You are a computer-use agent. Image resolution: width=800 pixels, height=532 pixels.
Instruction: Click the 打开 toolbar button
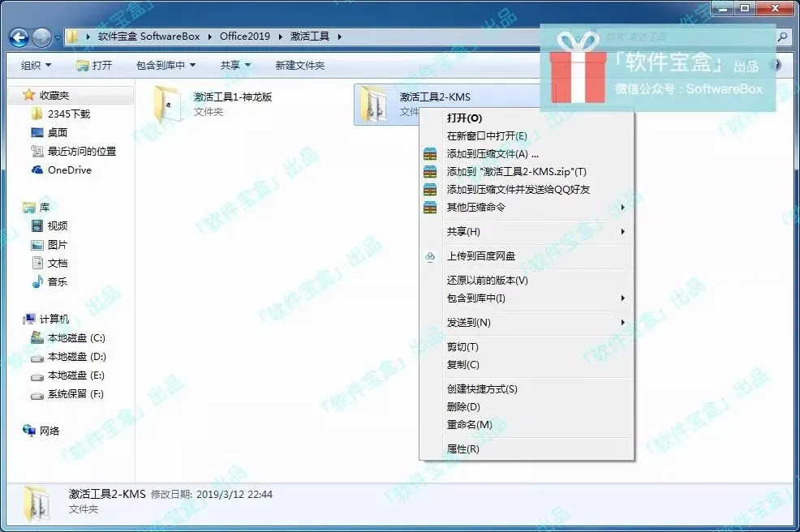pyautogui.click(x=94, y=66)
